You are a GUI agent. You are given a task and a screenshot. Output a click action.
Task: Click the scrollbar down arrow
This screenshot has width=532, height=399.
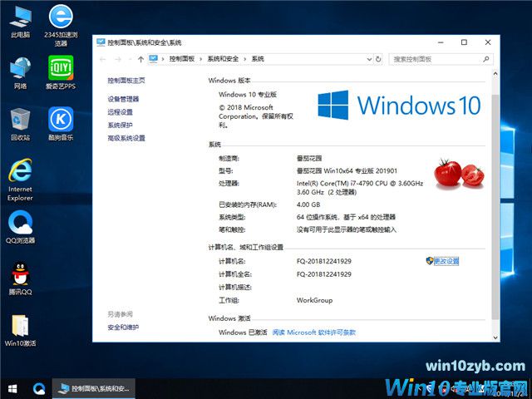click(495, 337)
